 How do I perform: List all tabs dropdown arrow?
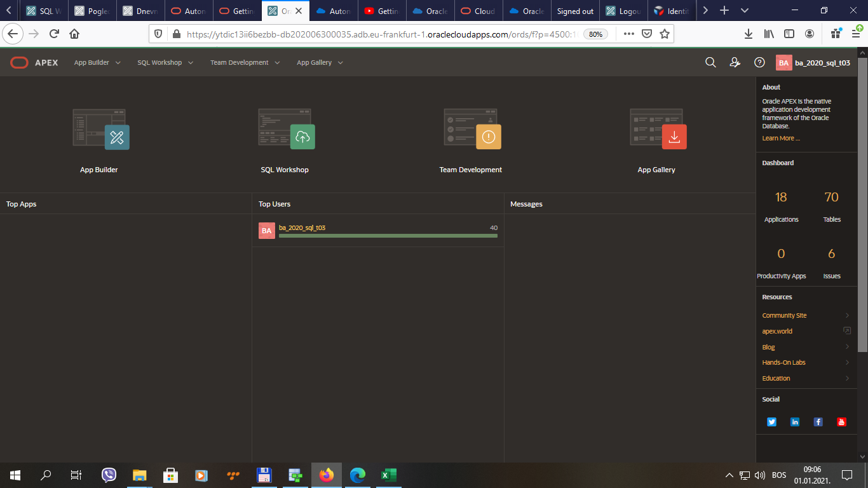pyautogui.click(x=745, y=11)
